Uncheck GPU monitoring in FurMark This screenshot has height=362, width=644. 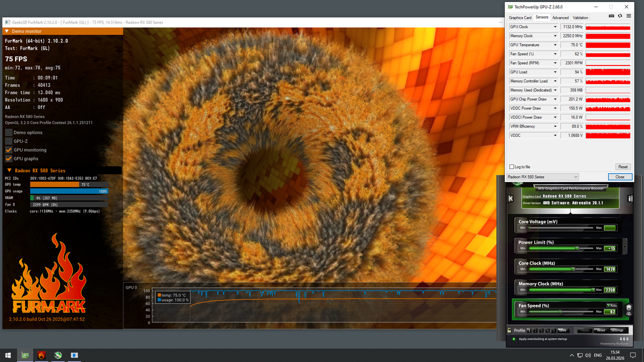pos(9,150)
